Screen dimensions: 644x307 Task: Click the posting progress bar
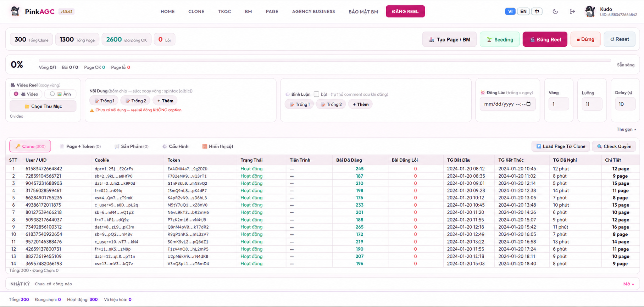click(x=325, y=60)
